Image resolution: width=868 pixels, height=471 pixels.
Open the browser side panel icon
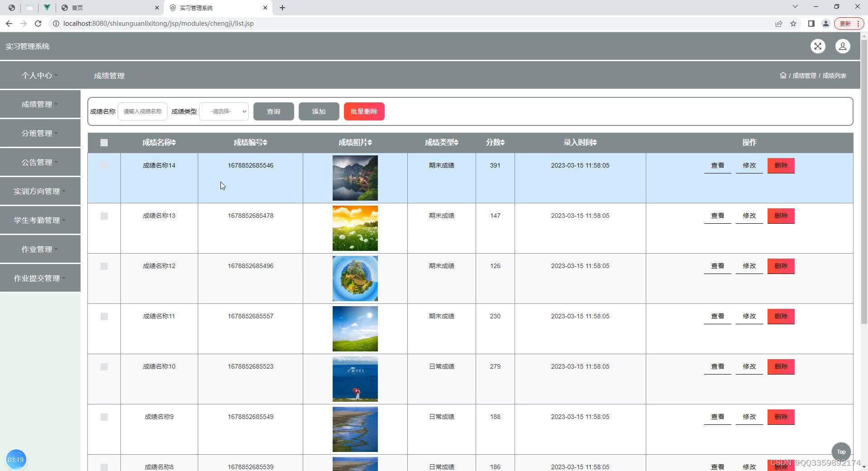click(811, 24)
